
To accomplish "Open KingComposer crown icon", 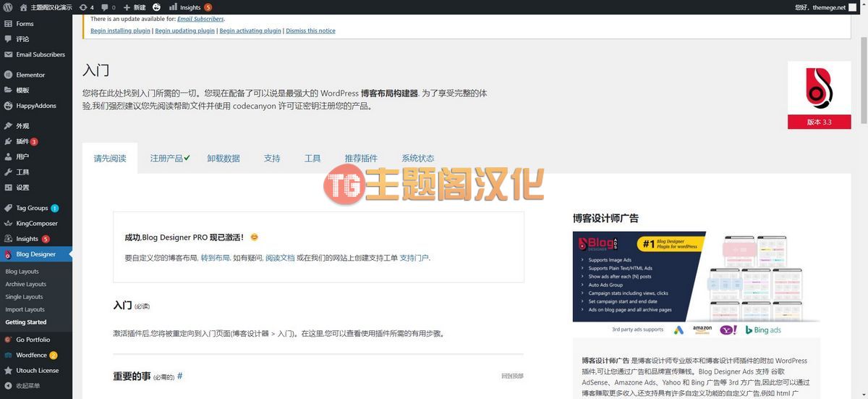I will click(x=8, y=223).
